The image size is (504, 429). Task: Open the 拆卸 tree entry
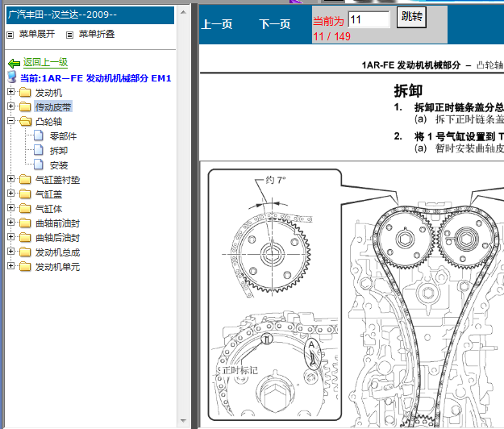[59, 151]
